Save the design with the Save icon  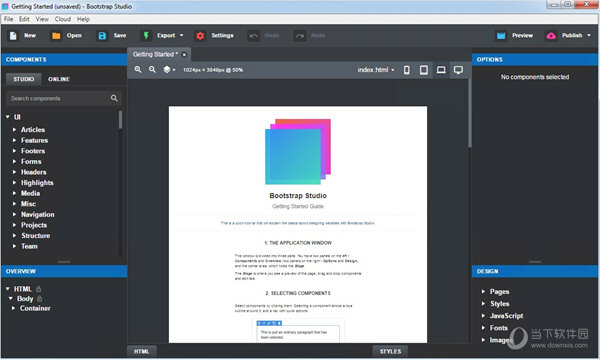(x=102, y=36)
